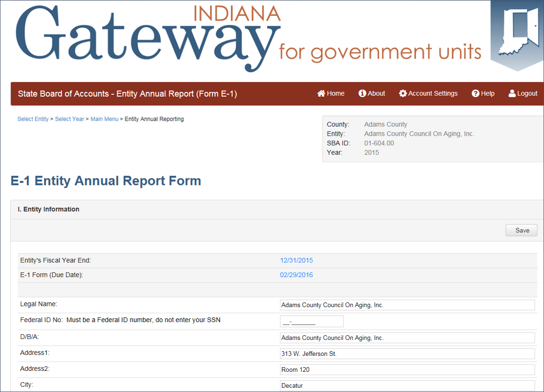Click the 'E-1 Entity Annual Report Form' heading
The height and width of the screenshot is (392, 544).
click(x=106, y=181)
